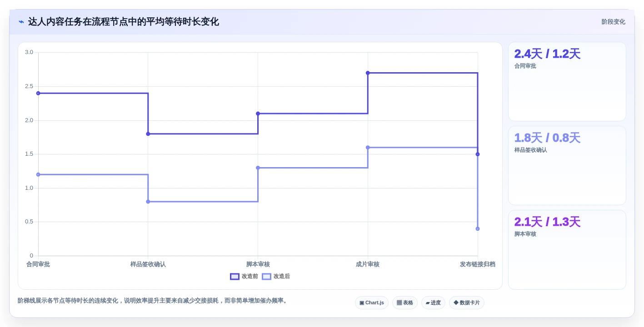Open the 脚本审核 2.1天 / 1.3天 card
The image size is (644, 327).
coord(567,250)
